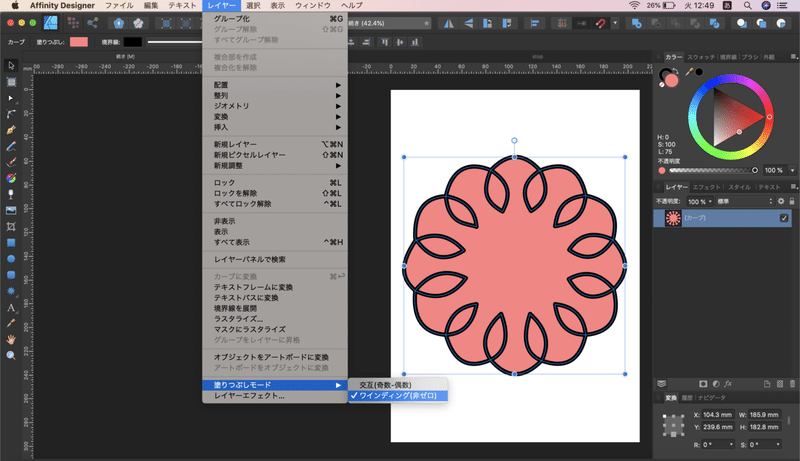This screenshot has width=800, height=461.
Task: Uncheck the curve layer visibility checkbox
Action: tap(784, 218)
